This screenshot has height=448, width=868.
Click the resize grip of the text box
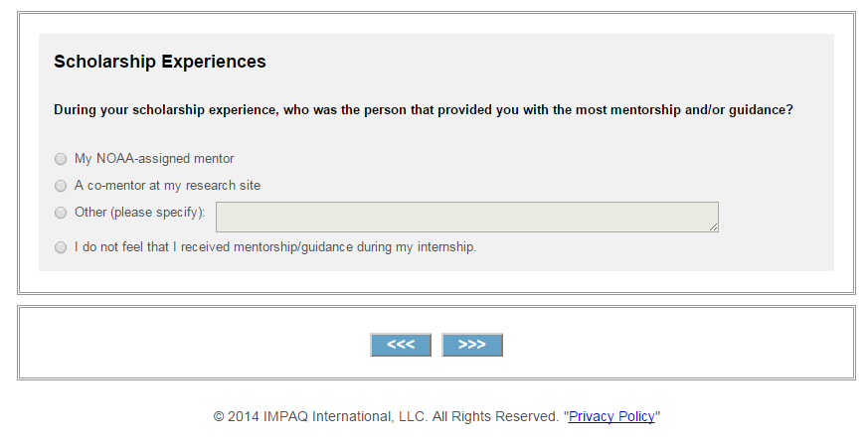[x=713, y=227]
